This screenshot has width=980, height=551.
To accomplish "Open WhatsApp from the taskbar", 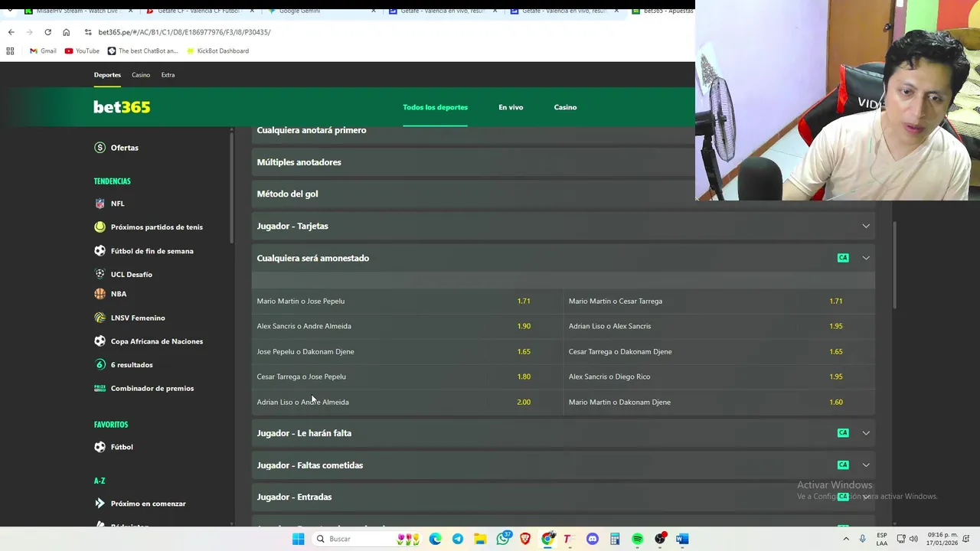I will pyautogui.click(x=503, y=539).
